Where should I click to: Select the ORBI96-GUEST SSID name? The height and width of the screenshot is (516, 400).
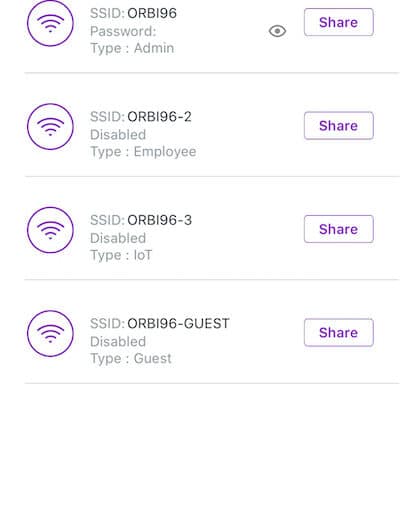point(178,323)
